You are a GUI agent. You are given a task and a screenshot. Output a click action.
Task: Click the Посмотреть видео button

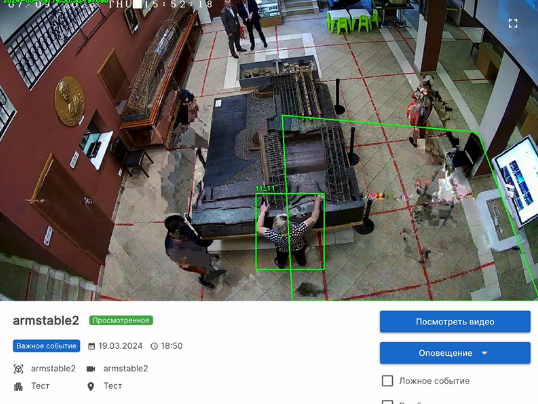point(455,322)
